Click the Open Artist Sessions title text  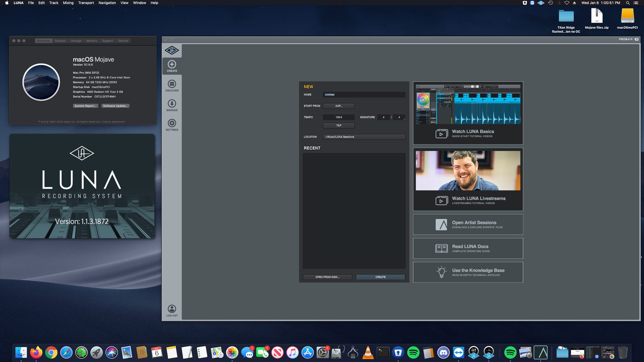pos(474,222)
